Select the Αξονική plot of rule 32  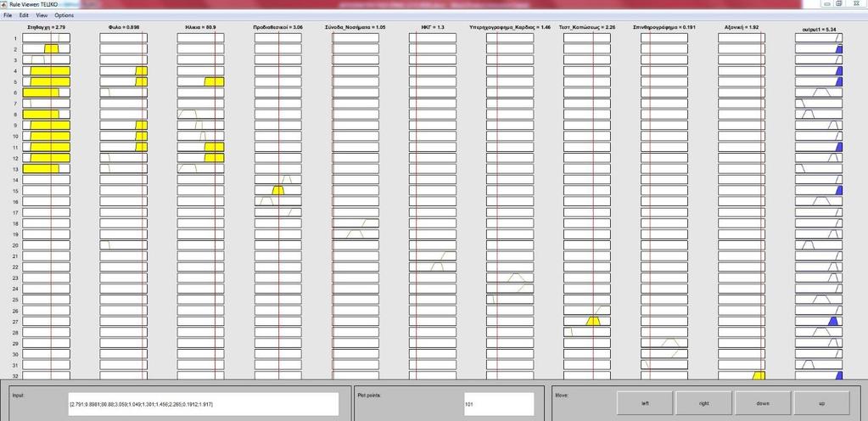(742, 375)
